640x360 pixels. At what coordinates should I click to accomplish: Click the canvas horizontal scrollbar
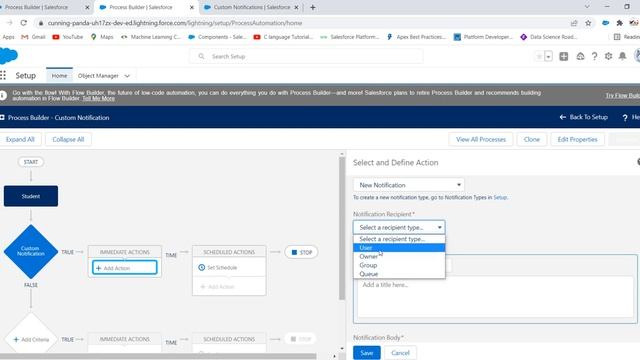click(x=158, y=356)
